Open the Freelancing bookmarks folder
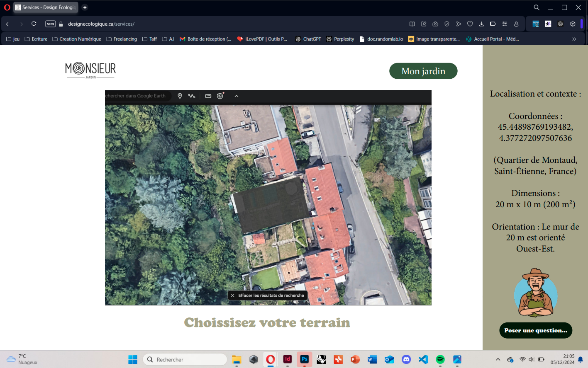588x368 pixels. click(x=122, y=39)
